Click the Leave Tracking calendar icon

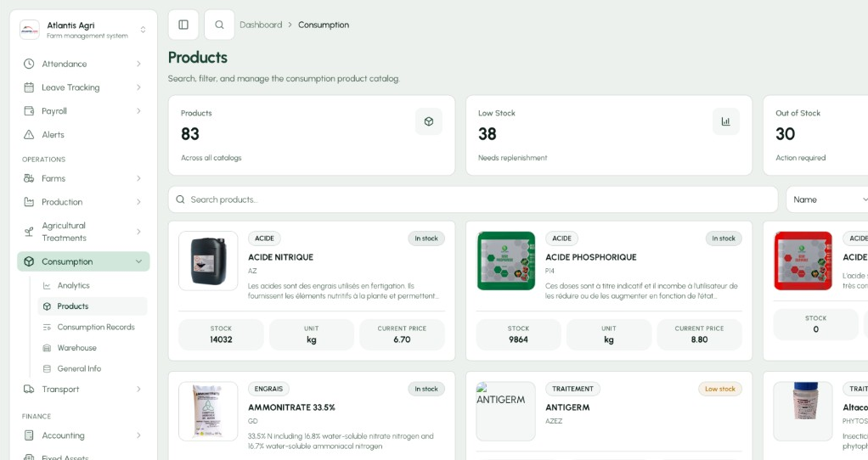(x=29, y=87)
